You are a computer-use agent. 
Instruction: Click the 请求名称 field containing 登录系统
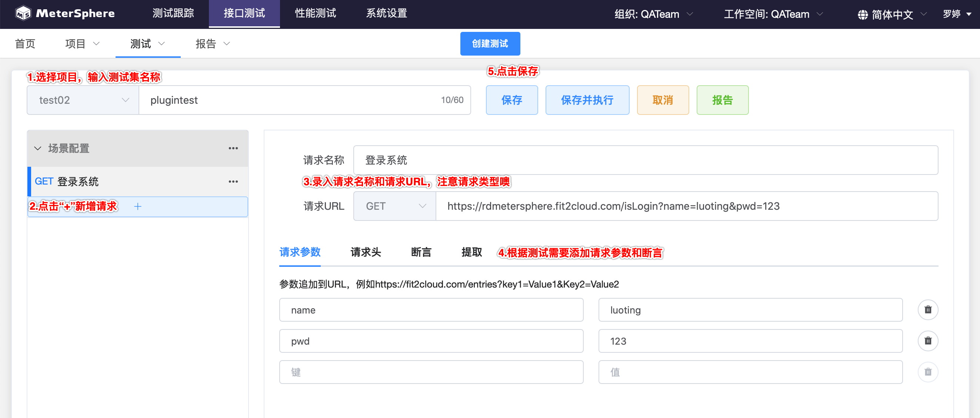[646, 160]
